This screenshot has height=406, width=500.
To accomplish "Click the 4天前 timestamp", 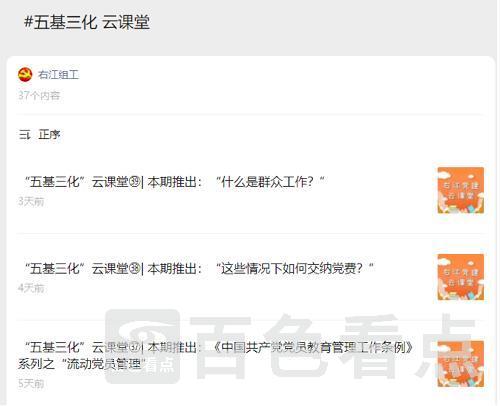I will [x=31, y=288].
